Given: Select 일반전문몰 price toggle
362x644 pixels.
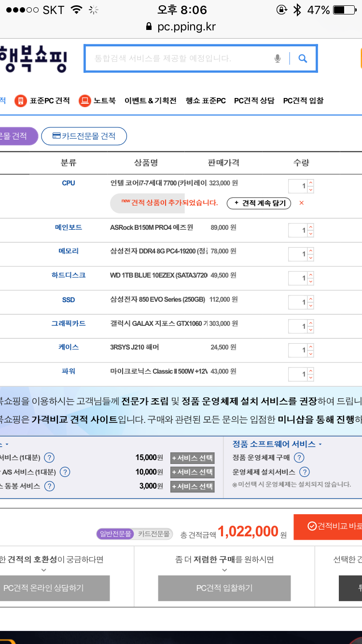Looking at the screenshot, I should (x=115, y=534).
